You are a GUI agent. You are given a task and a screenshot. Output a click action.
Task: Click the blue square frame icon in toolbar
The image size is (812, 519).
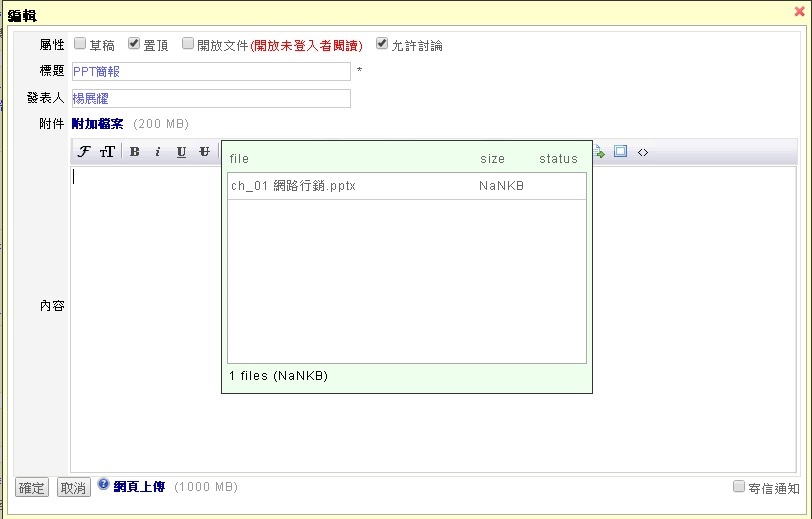point(621,152)
